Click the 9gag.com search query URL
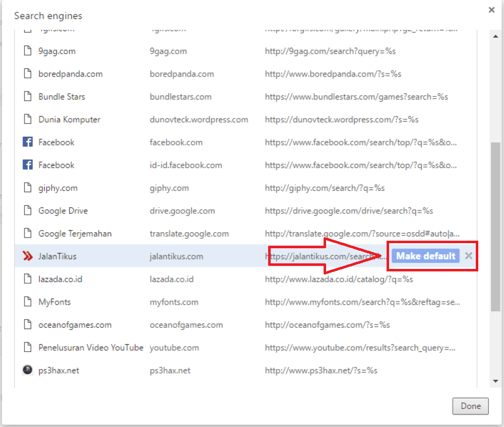This screenshot has height=427, width=504. (x=330, y=51)
